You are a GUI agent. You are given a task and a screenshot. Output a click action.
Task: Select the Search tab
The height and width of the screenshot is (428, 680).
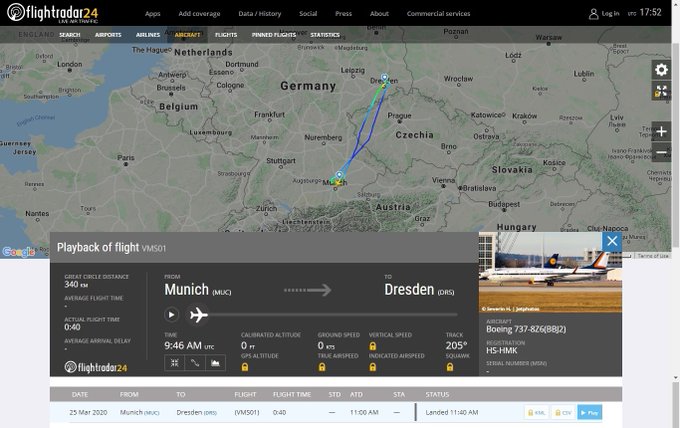coord(69,35)
